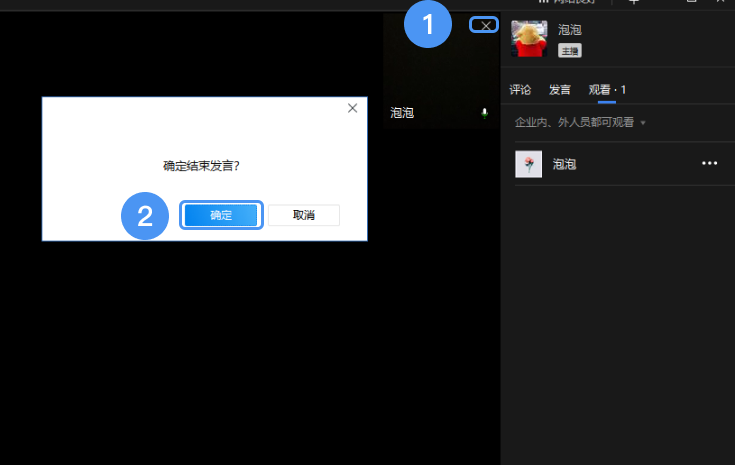Close the 泡泡 speaker video tile
This screenshot has height=465, width=735.
(486, 26)
